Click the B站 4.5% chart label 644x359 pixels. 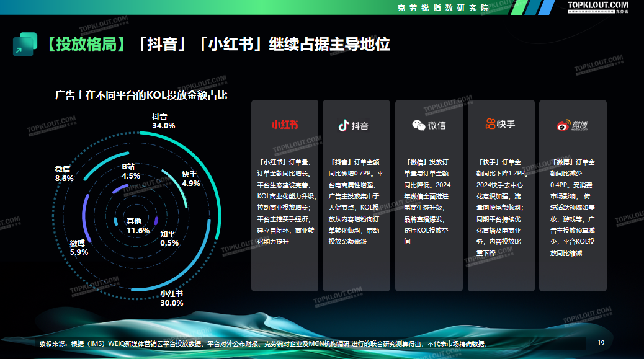(x=131, y=171)
